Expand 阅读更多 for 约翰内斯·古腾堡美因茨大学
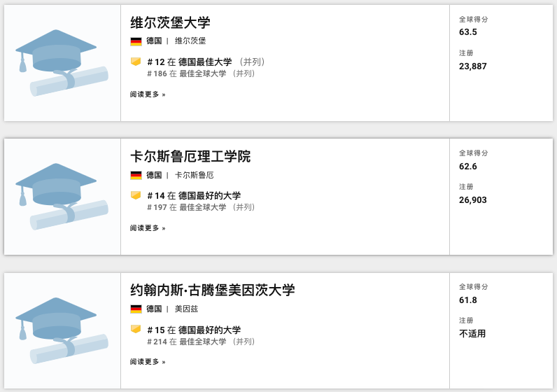557x392 pixels. pos(148,362)
